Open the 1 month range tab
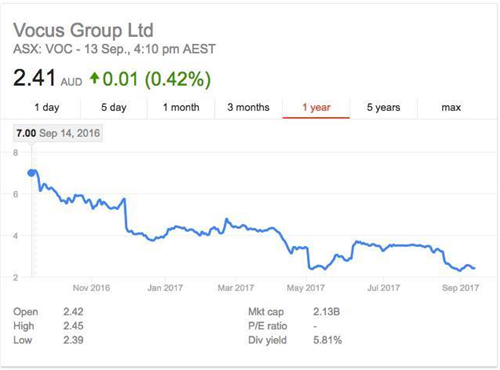This screenshot has height=370, width=500. 181,108
